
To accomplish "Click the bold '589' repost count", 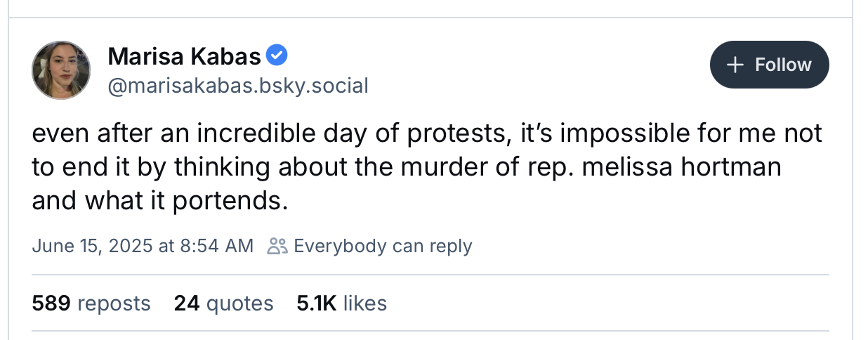I will tap(51, 303).
